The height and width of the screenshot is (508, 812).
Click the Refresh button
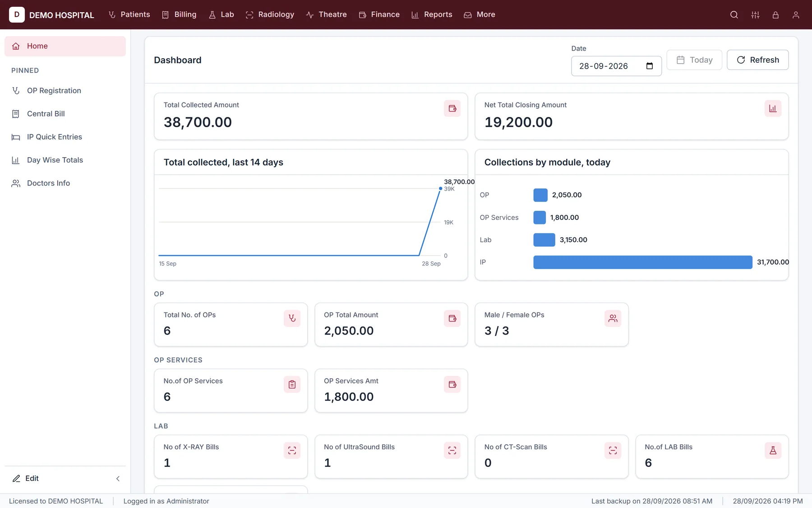click(758, 60)
